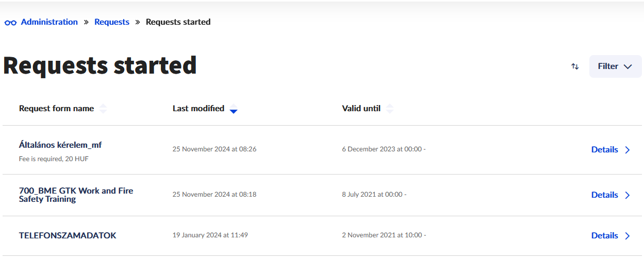Select the 700_BME GTK Work and Fire Safety Training name
Image resolution: width=644 pixels, height=260 pixels.
point(76,195)
